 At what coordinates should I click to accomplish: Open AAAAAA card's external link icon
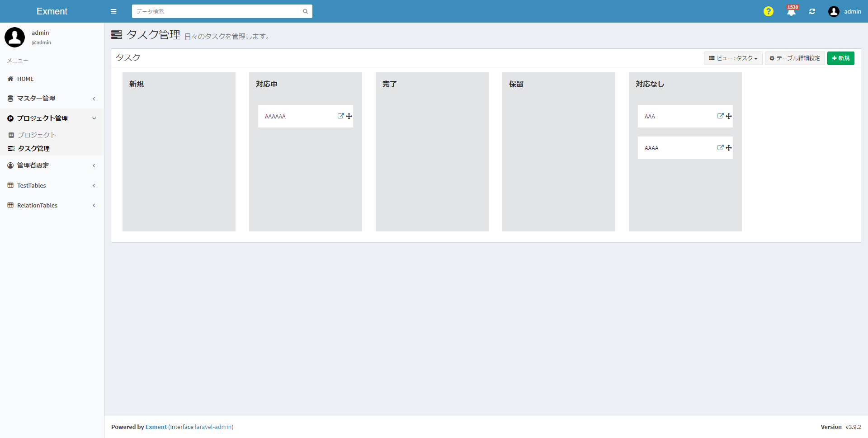[341, 116]
